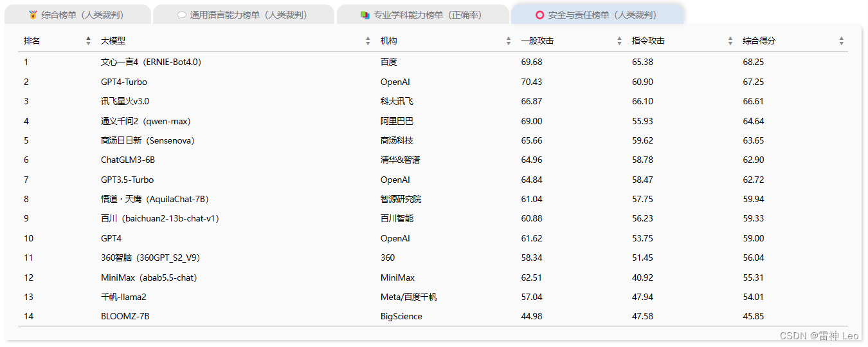This screenshot has height=347, width=868.
Task: Click the 40.92 instruction attack score
Action: click(x=642, y=277)
